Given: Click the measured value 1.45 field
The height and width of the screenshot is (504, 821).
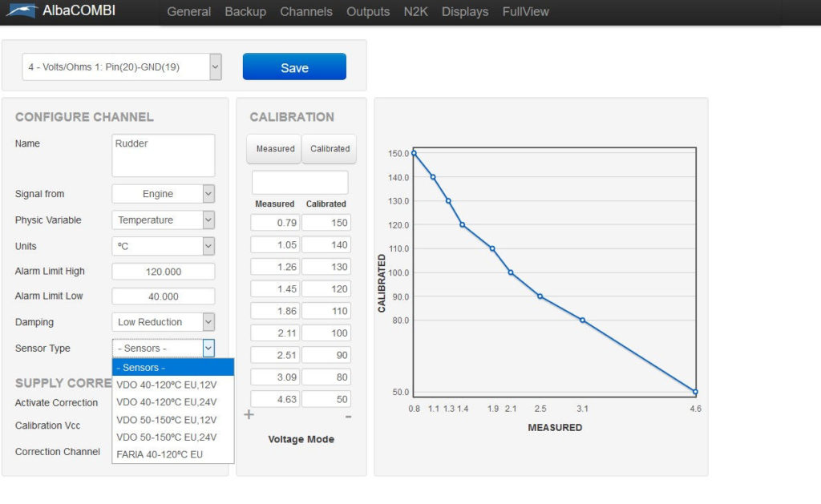Looking at the screenshot, I should point(275,289).
